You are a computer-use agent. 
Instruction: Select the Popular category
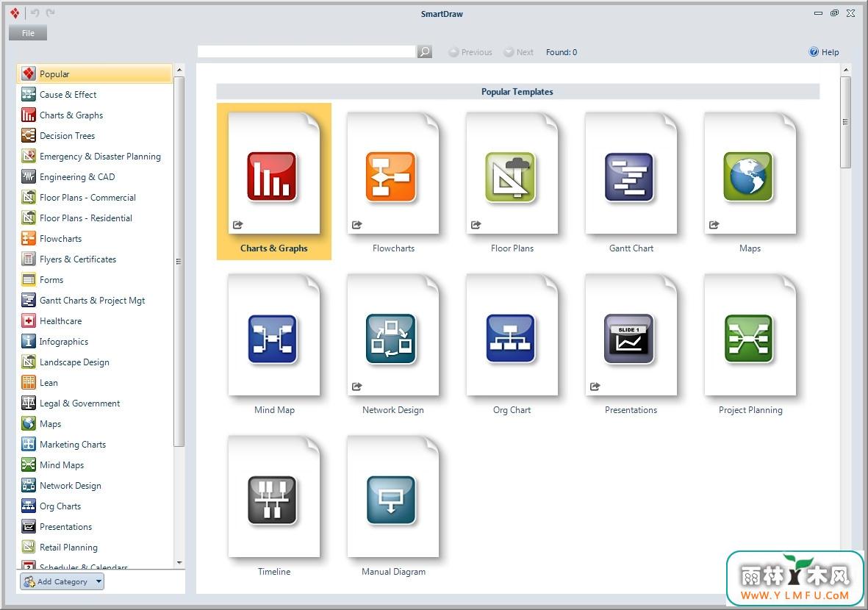(95, 73)
